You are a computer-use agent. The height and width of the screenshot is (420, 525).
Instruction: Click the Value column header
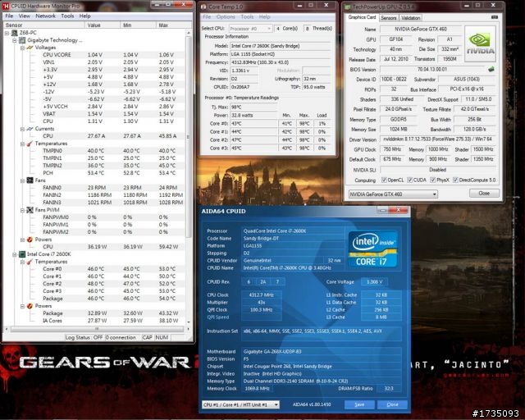tap(103, 25)
